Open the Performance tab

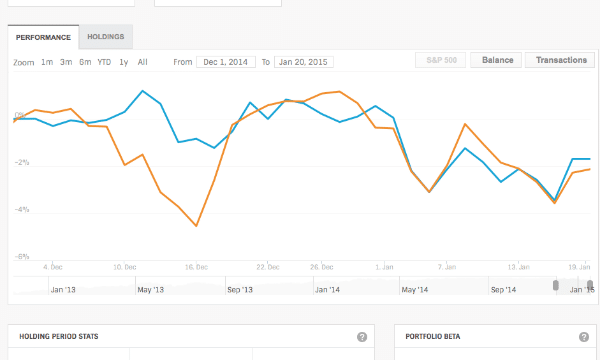(x=43, y=37)
